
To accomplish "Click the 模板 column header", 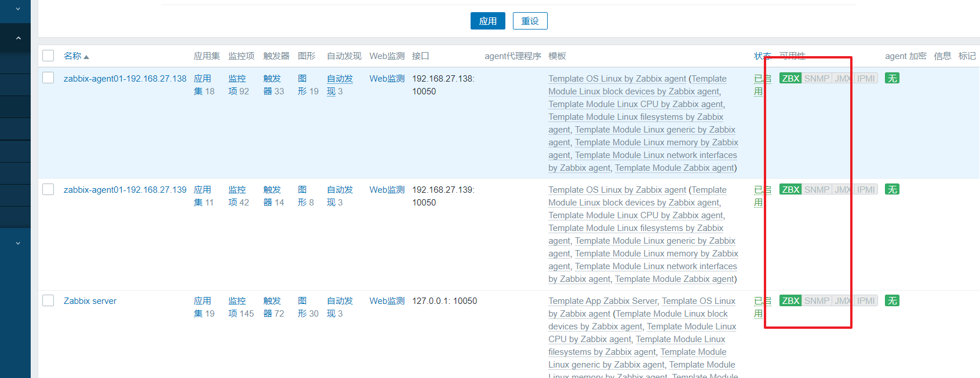I will 557,56.
